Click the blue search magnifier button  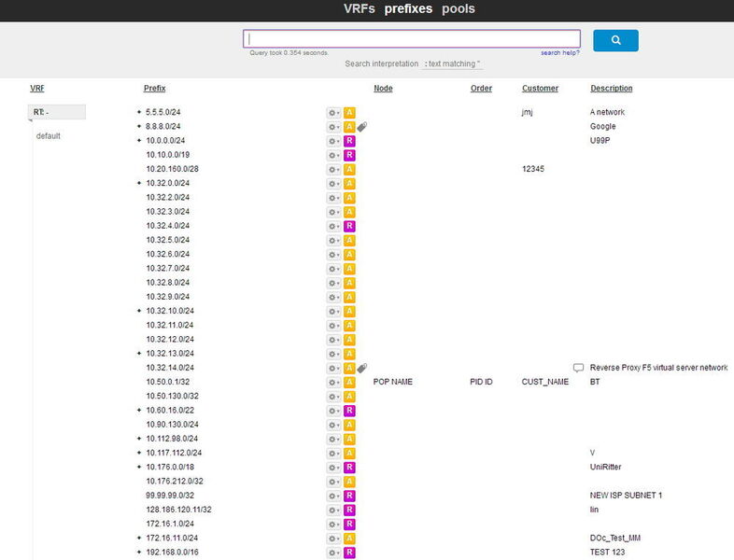pyautogui.click(x=615, y=40)
